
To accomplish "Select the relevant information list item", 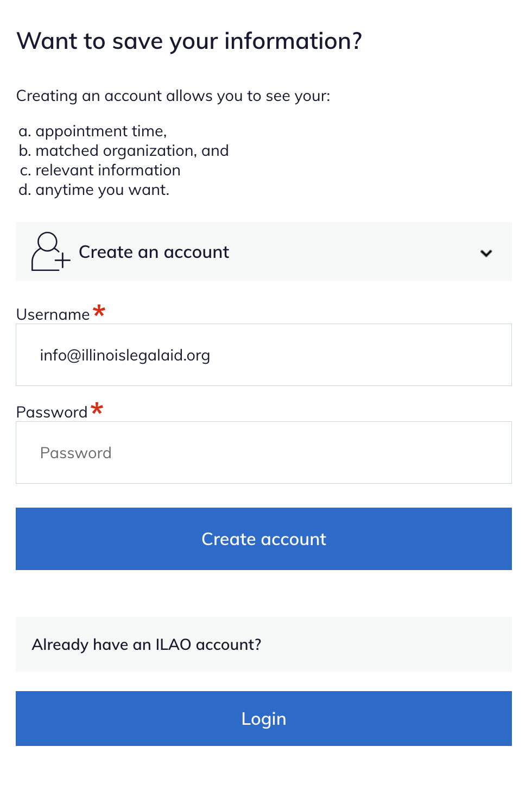I will [100, 170].
